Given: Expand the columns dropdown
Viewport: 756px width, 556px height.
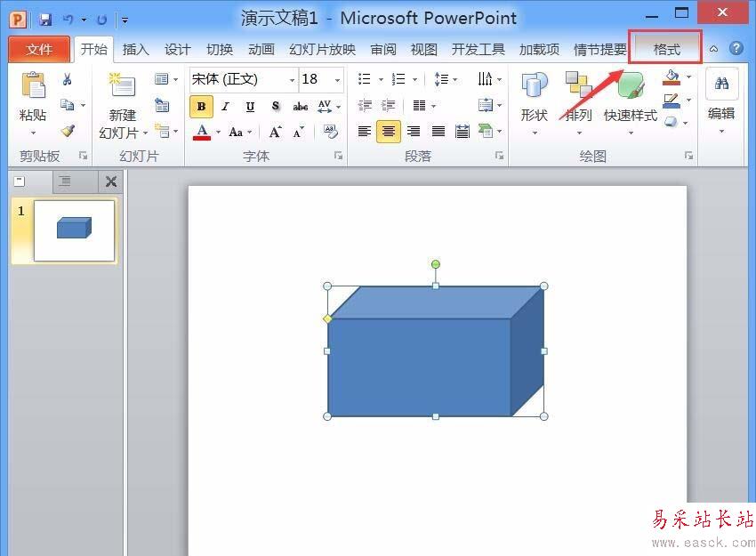Looking at the screenshot, I should [433, 106].
